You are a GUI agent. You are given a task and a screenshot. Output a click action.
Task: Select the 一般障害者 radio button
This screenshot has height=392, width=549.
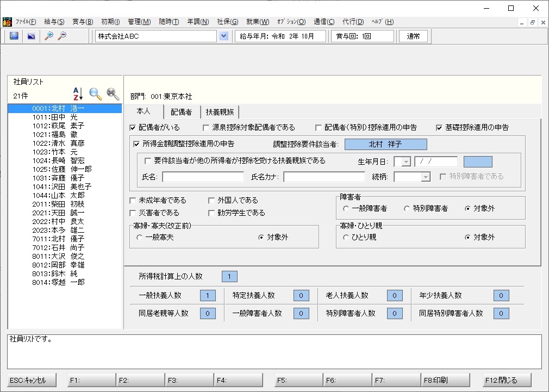tap(346, 209)
